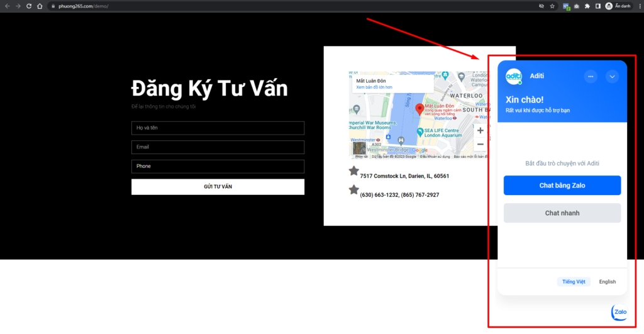The image size is (644, 334).
Task: Zoom in on the map
Action: (x=480, y=131)
